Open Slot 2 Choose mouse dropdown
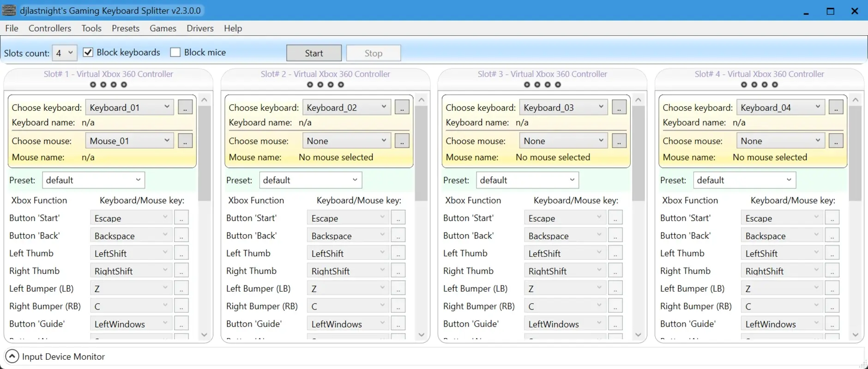This screenshot has height=369, width=868. [x=346, y=141]
